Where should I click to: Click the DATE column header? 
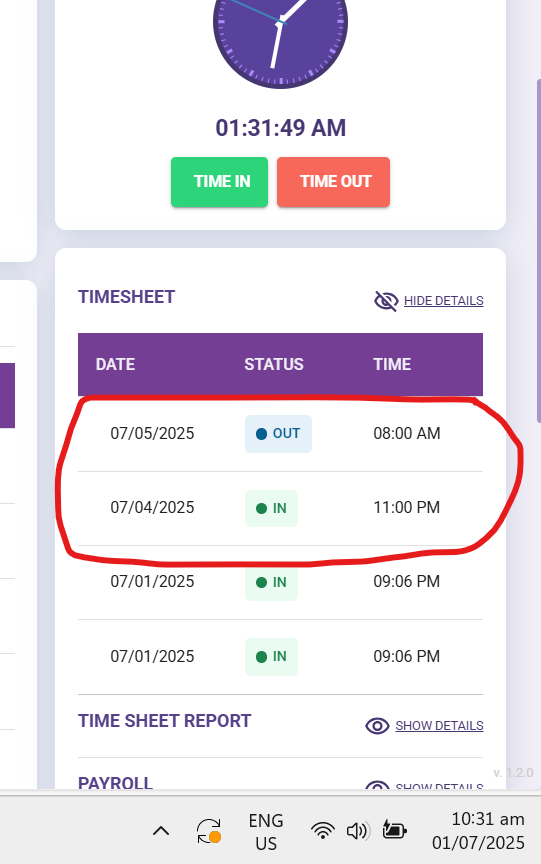tap(115, 364)
